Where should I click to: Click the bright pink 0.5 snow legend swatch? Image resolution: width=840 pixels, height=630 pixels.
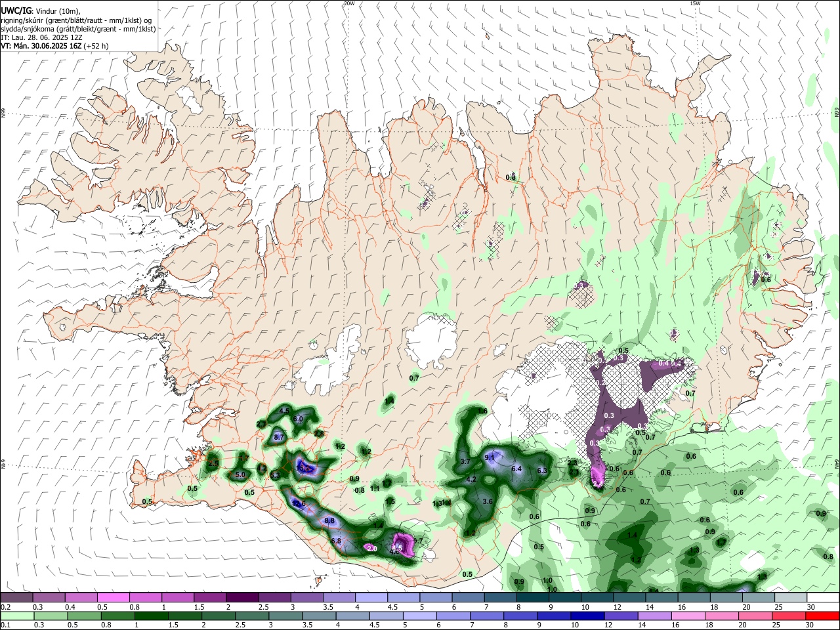(112, 597)
